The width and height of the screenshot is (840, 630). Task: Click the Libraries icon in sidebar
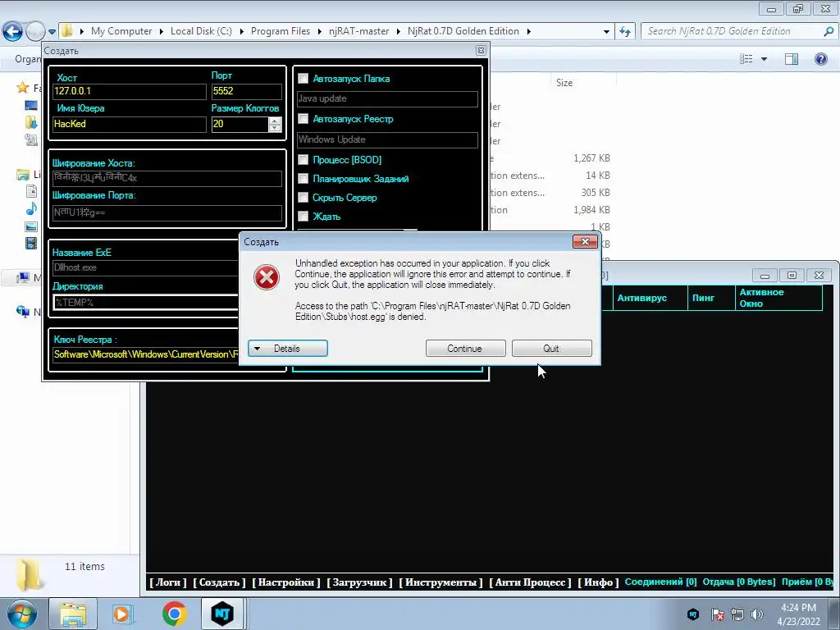[x=22, y=174]
